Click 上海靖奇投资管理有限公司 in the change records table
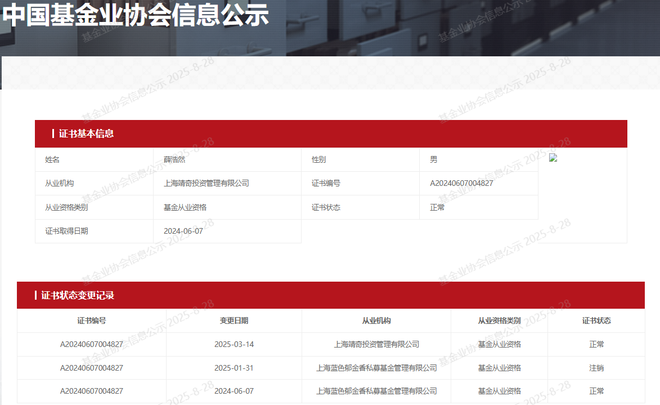This screenshot has height=405, width=660. coord(376,344)
